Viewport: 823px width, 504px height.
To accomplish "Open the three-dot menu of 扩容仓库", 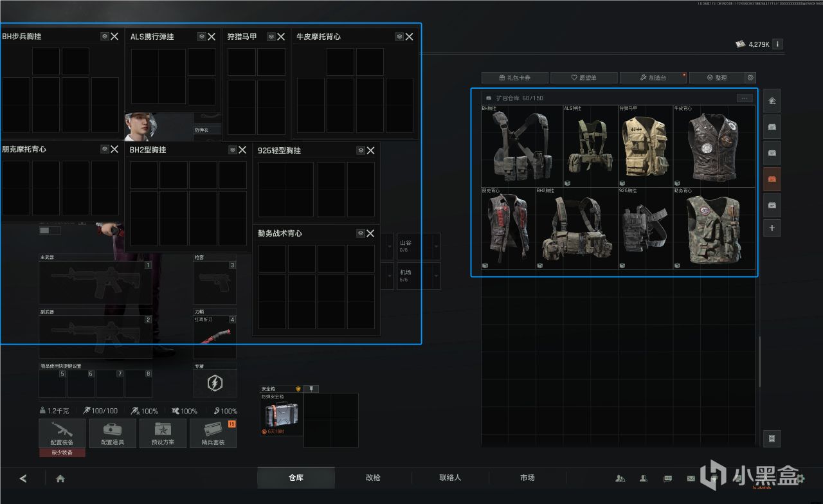I will pos(745,98).
